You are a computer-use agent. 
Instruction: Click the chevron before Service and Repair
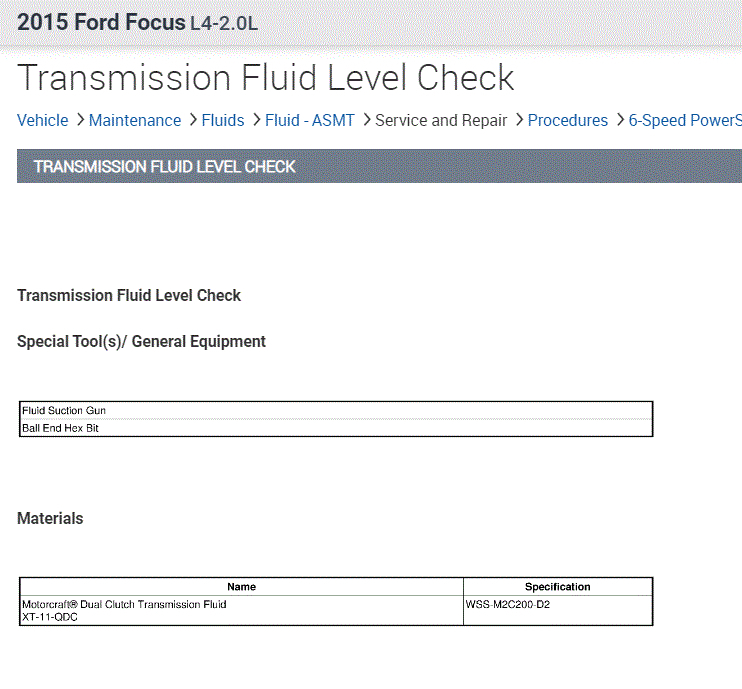coord(365,121)
